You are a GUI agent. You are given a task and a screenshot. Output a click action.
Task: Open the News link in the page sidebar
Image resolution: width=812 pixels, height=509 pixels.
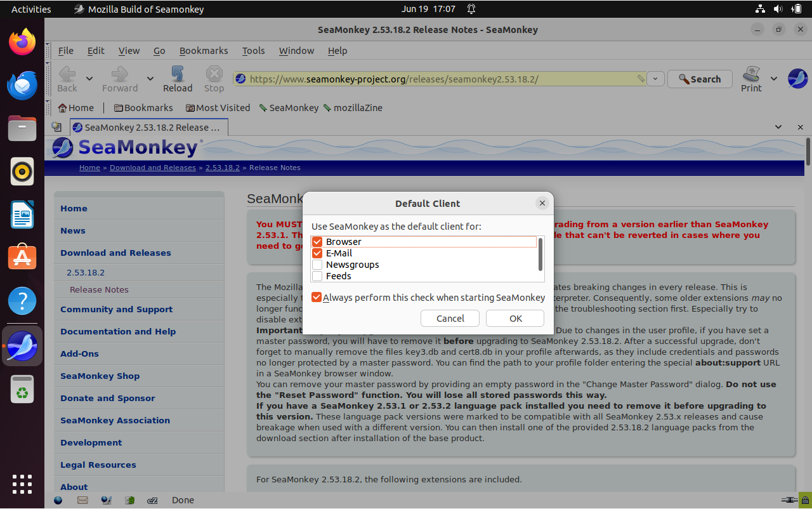(73, 231)
